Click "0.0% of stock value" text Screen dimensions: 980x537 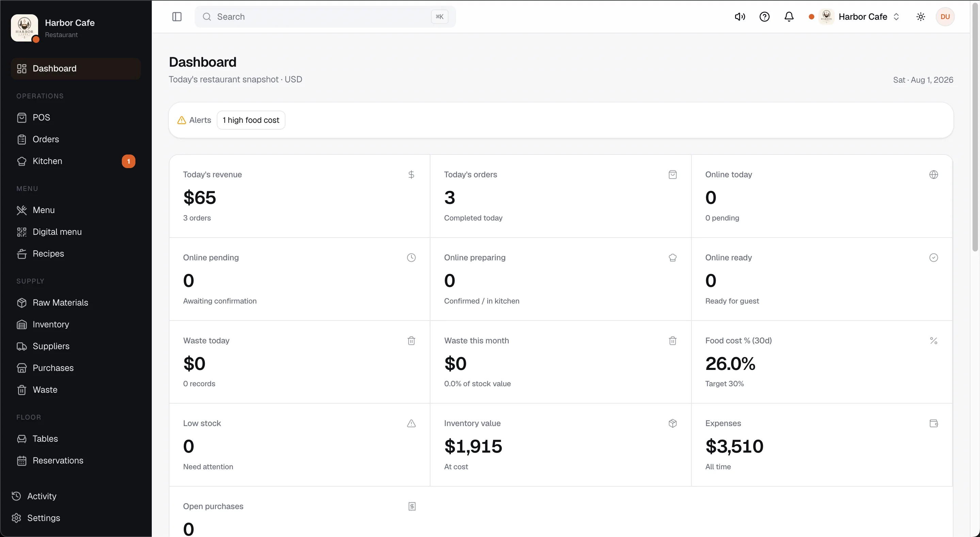[477, 384]
